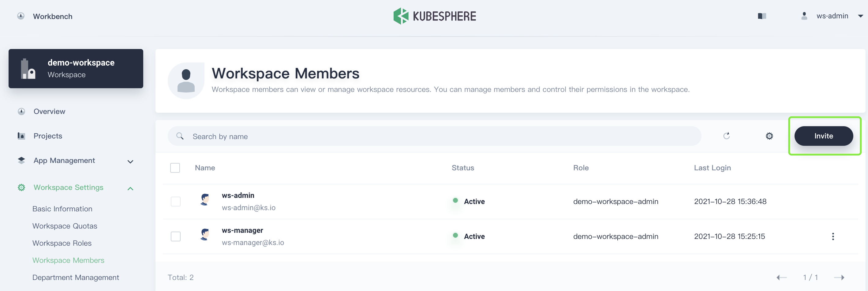Viewport: 868px width, 291px height.
Task: Select Department Management in the sidebar
Action: coord(76,277)
